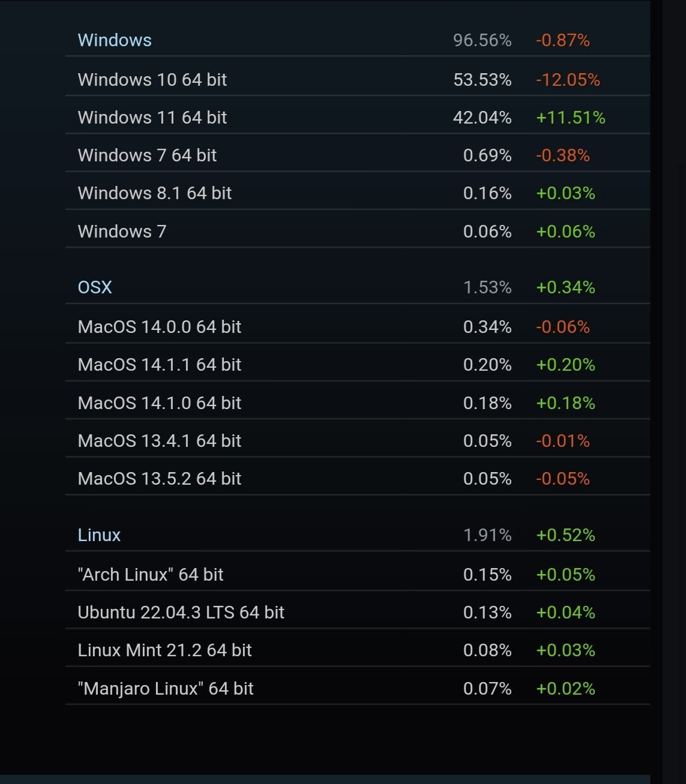This screenshot has width=686, height=784.
Task: Select the Windows 10 64 bit row
Action: 152,80
